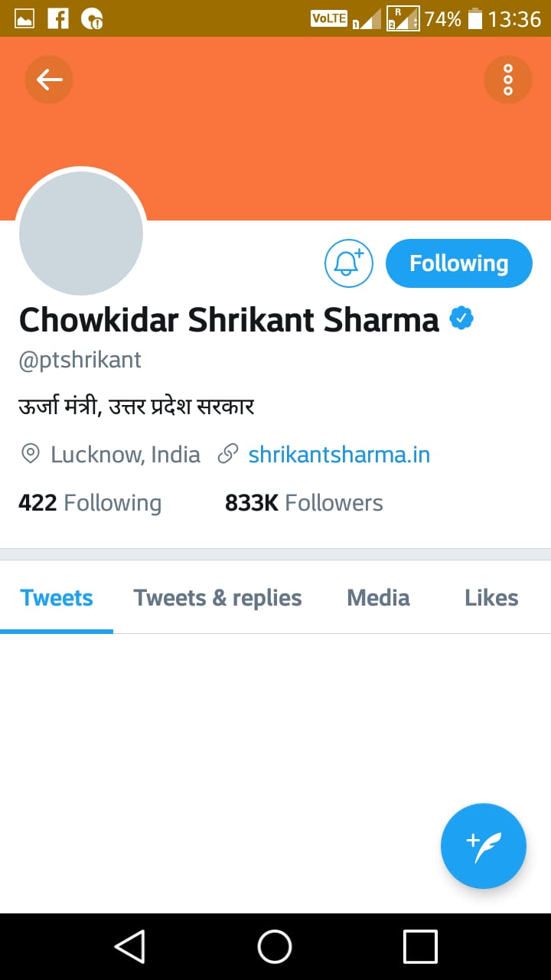The image size is (551, 980).
Task: Tap the back arrow icon
Action: coord(49,80)
